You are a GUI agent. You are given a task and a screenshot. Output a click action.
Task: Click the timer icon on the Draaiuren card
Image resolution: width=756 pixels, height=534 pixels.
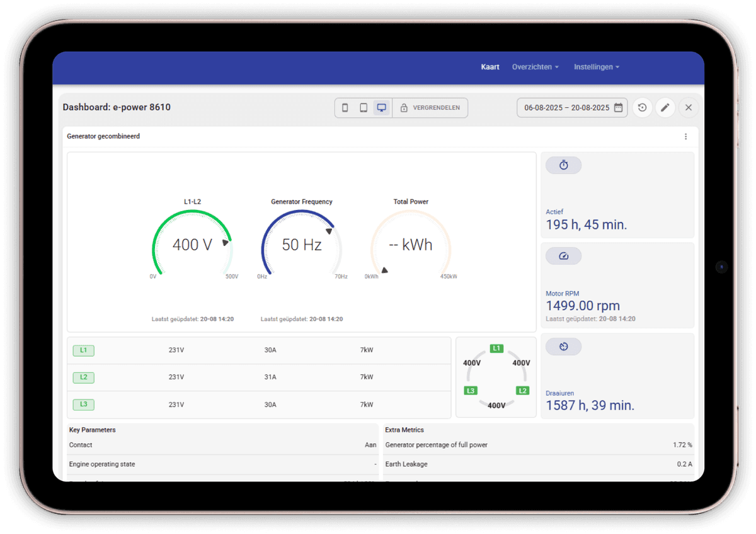click(563, 346)
